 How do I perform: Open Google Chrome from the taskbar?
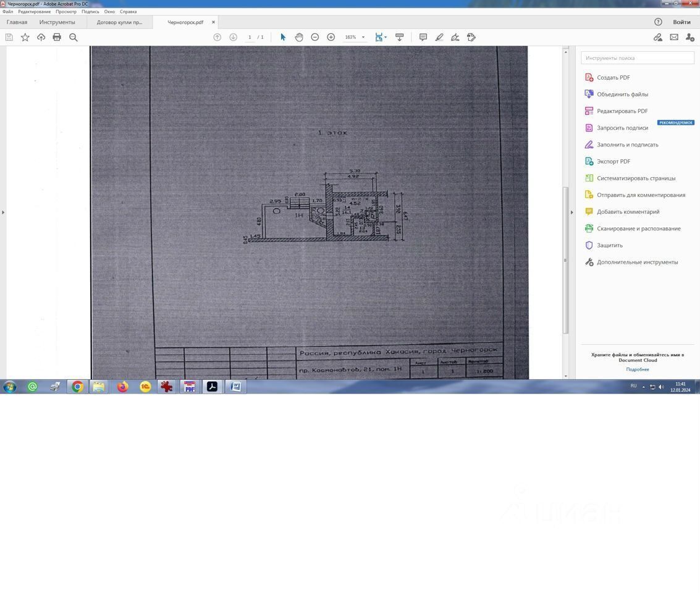77,387
